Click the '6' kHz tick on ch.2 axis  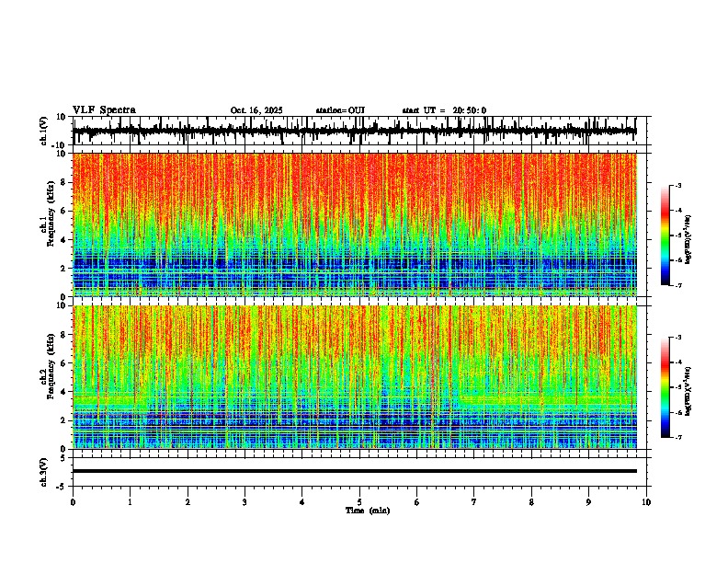(x=64, y=363)
